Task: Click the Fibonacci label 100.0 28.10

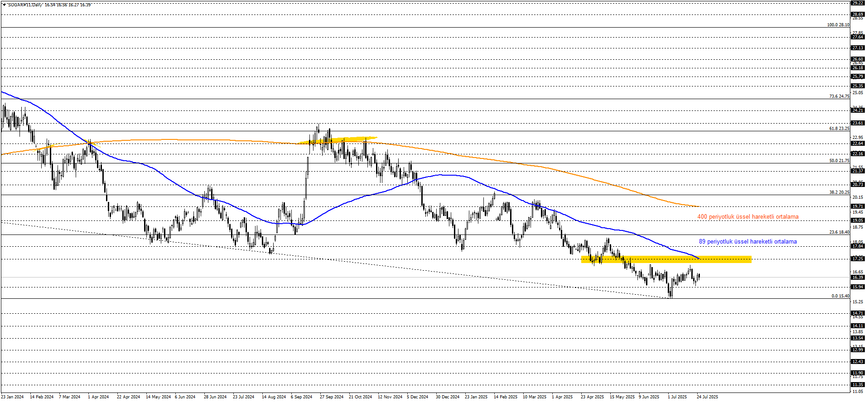Action: click(x=838, y=25)
